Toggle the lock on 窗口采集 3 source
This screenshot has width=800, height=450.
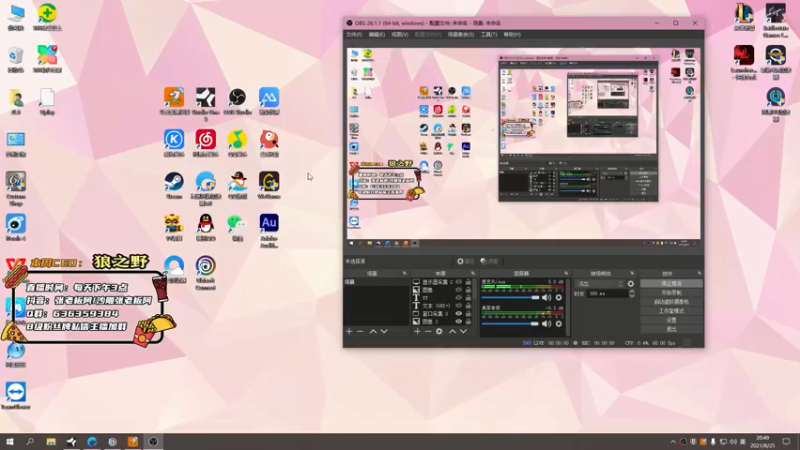tap(468, 314)
